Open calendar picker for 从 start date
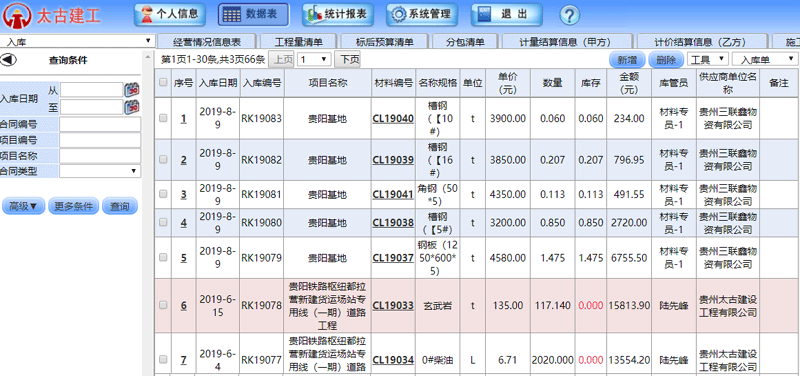 click(x=132, y=90)
